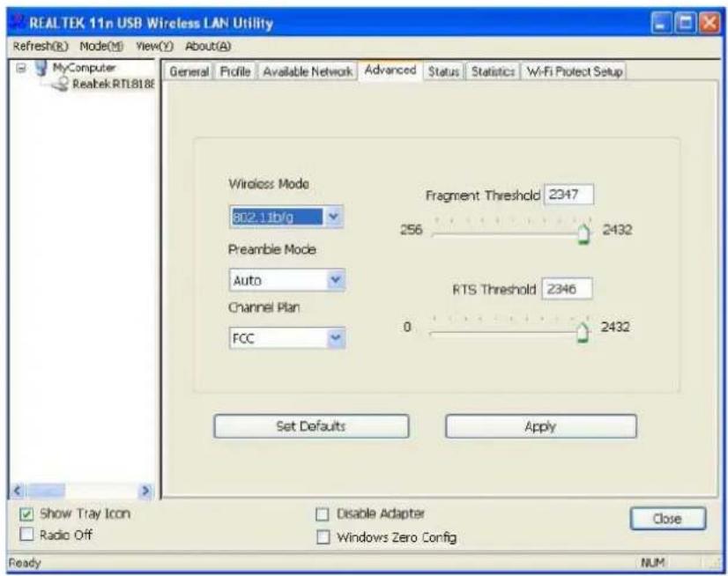Open the Wireless Mode dropdown
This screenshot has width=728, height=576.
click(334, 217)
